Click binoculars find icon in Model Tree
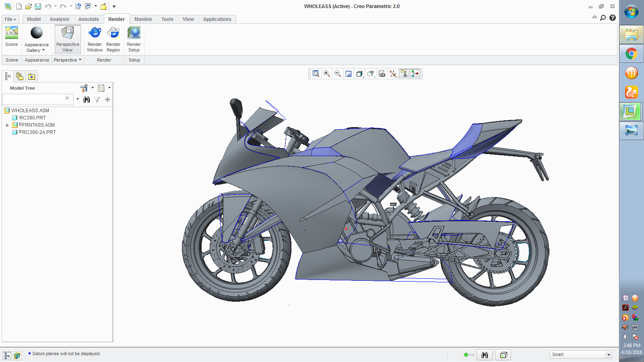The image size is (644, 362). (87, 100)
